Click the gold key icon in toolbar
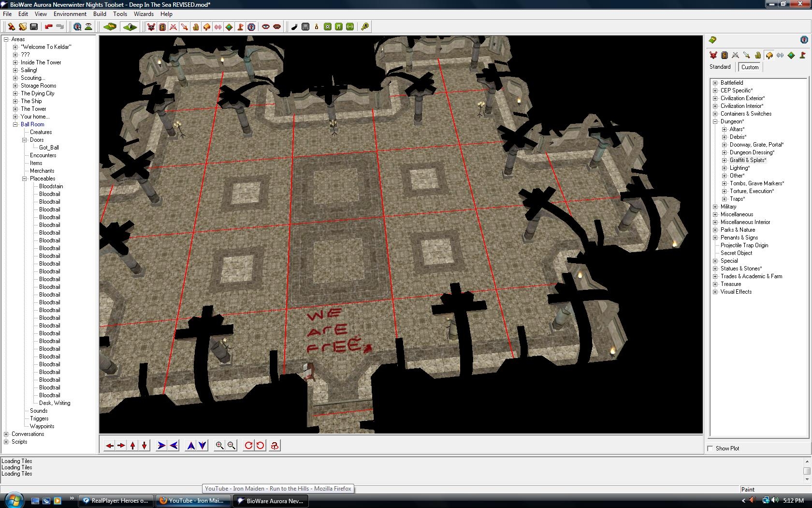812x508 pixels. tap(365, 27)
